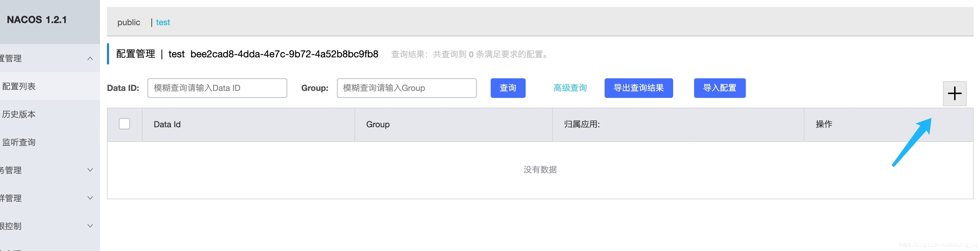The width and height of the screenshot is (980, 251).
Task: Focus the Group search field
Action: [406, 88]
